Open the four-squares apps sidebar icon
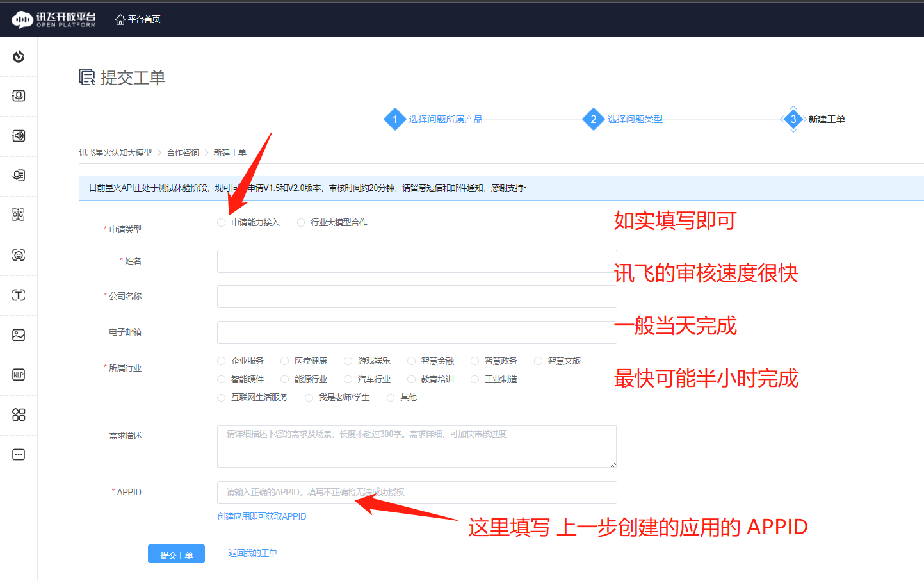Viewport: 924px width, 581px height. tap(19, 414)
